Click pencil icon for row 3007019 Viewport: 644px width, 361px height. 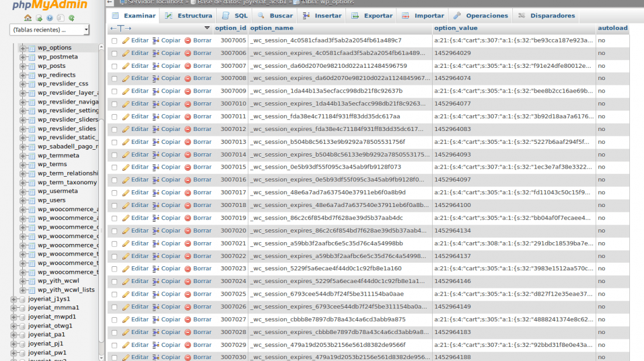pyautogui.click(x=126, y=218)
